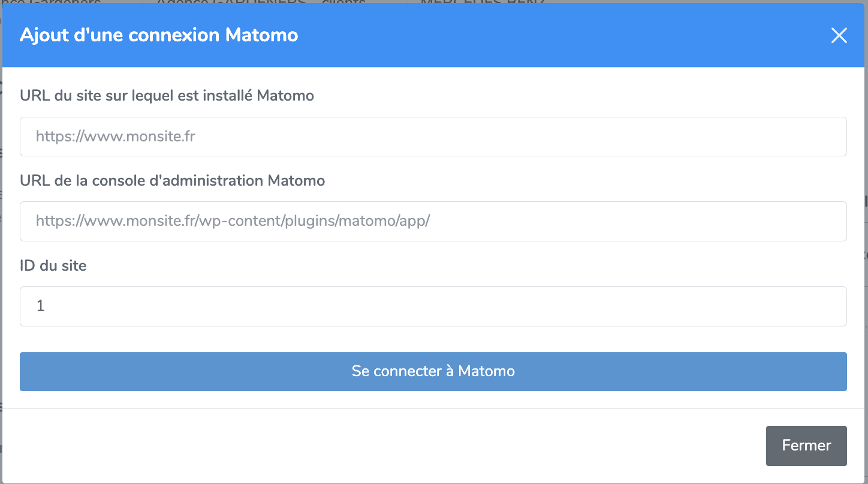Click the value 1 in the site ID box
The height and width of the screenshot is (484, 868).
pos(40,305)
